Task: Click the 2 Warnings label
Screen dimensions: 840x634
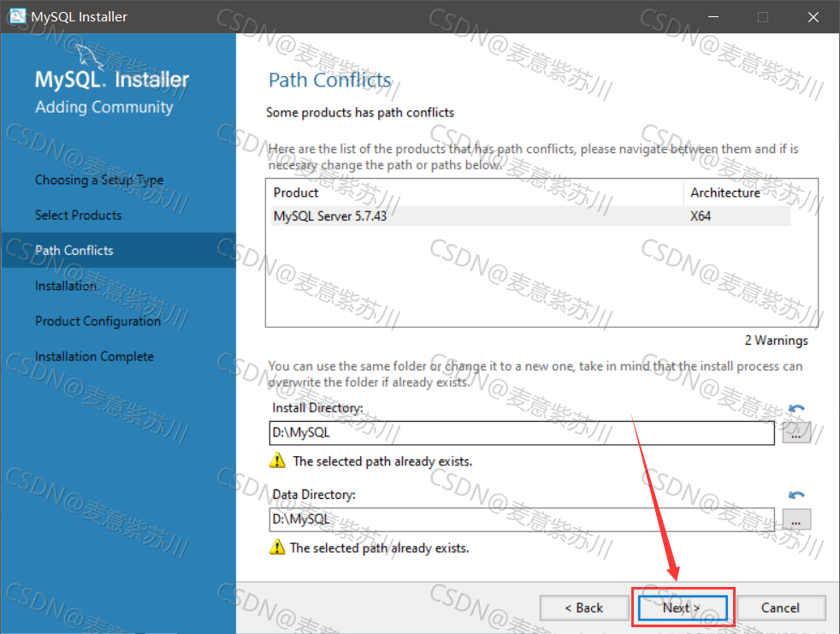Action: 776,341
